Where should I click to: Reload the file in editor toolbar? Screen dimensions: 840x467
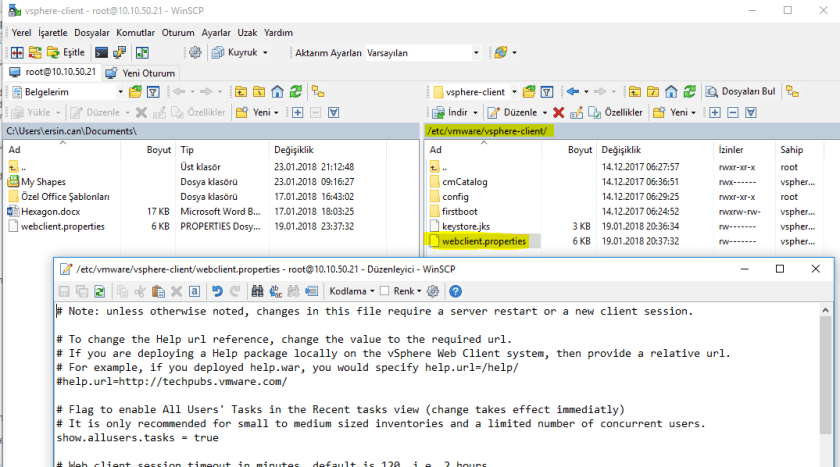99,292
